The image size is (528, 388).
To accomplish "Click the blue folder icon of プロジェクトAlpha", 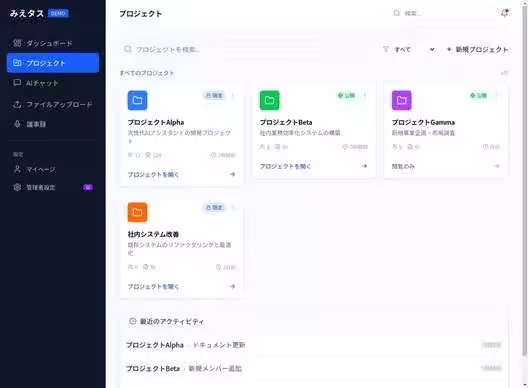I will tap(137, 100).
